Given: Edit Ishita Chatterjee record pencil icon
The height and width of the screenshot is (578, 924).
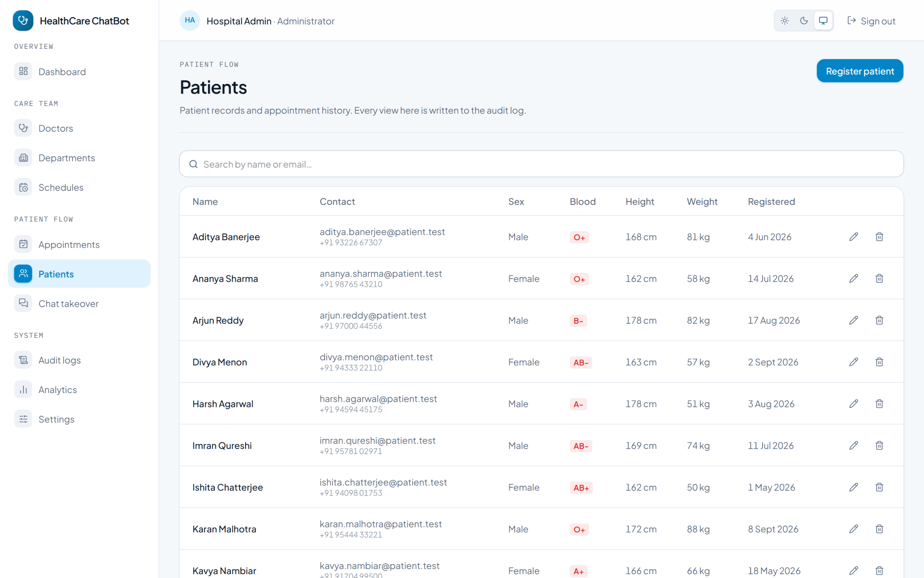Looking at the screenshot, I should (854, 487).
